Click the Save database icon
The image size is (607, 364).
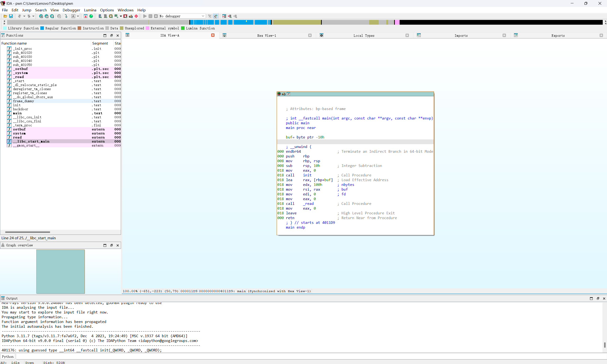pos(11,16)
